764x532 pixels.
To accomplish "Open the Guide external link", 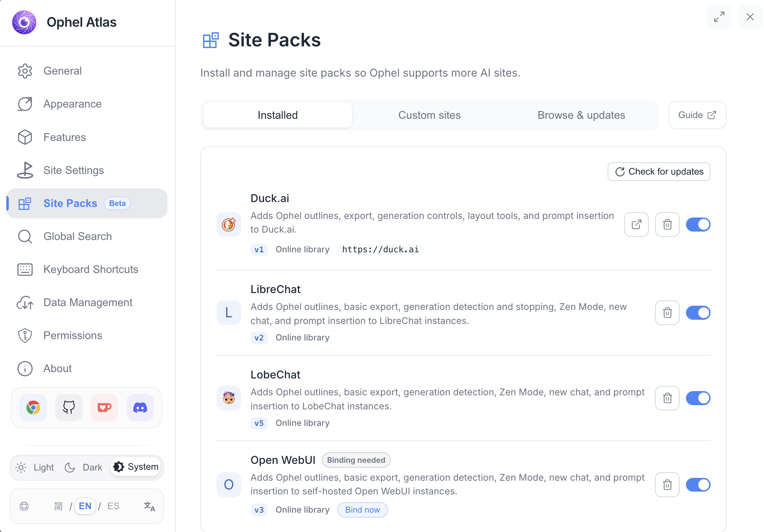I will coord(697,115).
